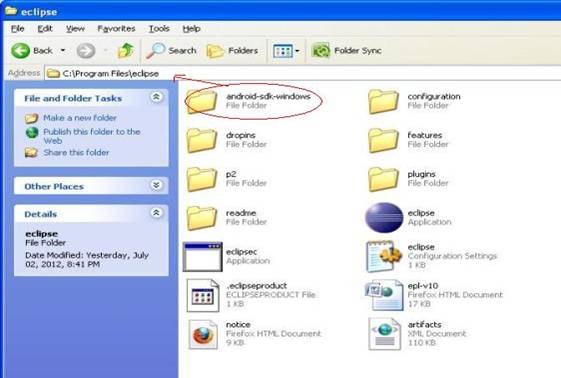The height and width of the screenshot is (378, 561).
Task: Open the File menu
Action: click(x=18, y=29)
